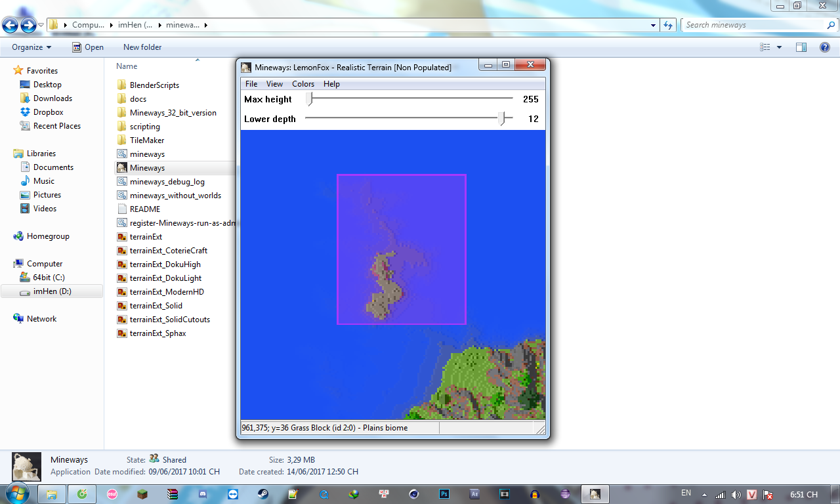Open the Explorer help icon

(825, 47)
